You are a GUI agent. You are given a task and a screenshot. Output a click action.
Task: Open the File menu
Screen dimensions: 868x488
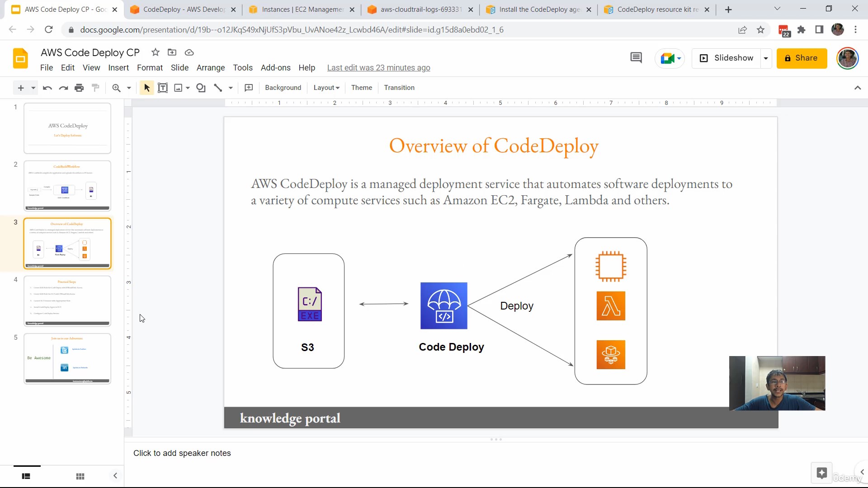(47, 68)
